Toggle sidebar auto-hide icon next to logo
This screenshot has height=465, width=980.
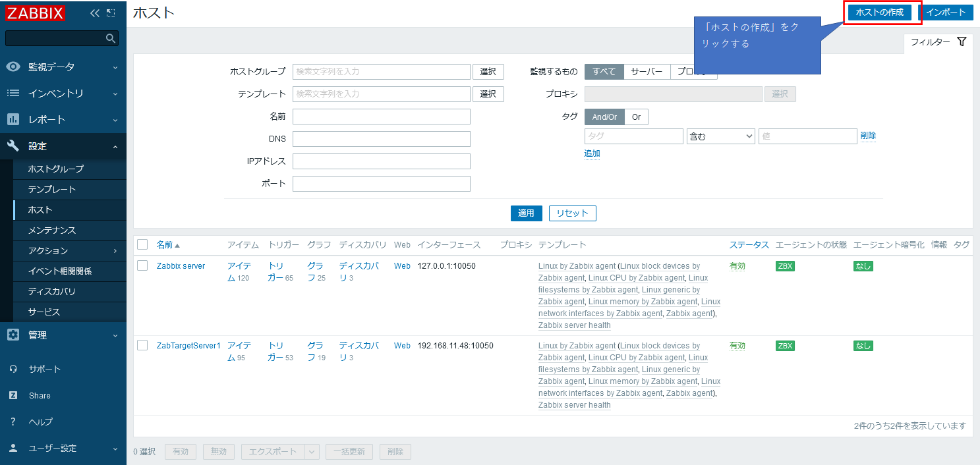(111, 13)
